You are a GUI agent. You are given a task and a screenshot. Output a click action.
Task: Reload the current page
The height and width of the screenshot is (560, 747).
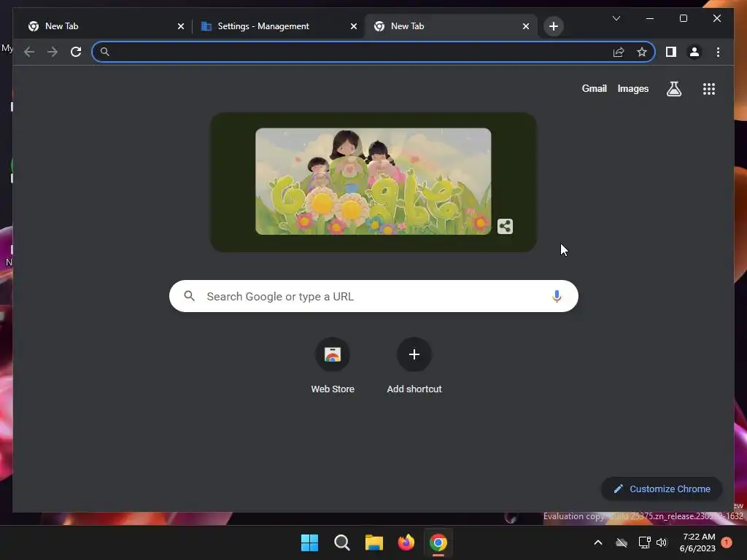click(76, 52)
